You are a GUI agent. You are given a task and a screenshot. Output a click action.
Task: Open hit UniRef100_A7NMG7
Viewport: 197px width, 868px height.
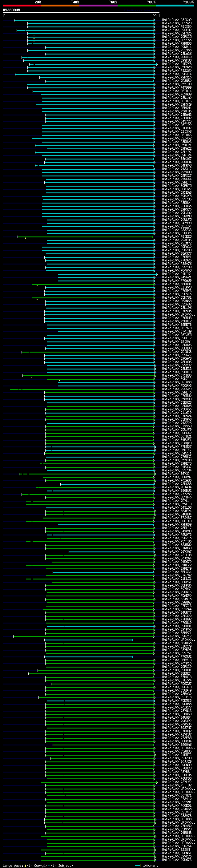coord(177,447)
